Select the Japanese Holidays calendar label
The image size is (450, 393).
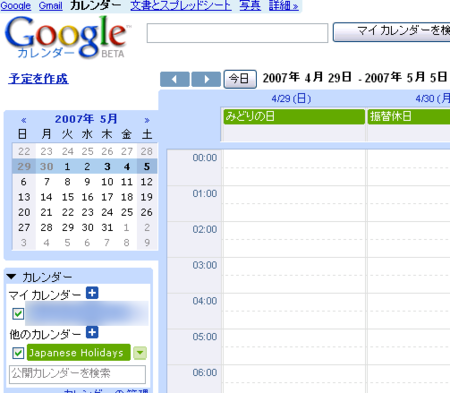coord(79,353)
